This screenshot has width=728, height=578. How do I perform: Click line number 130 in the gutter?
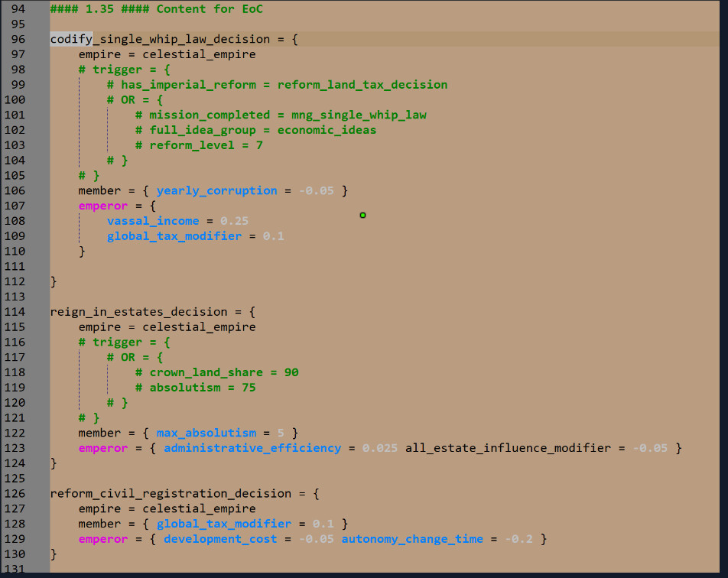(x=15, y=554)
